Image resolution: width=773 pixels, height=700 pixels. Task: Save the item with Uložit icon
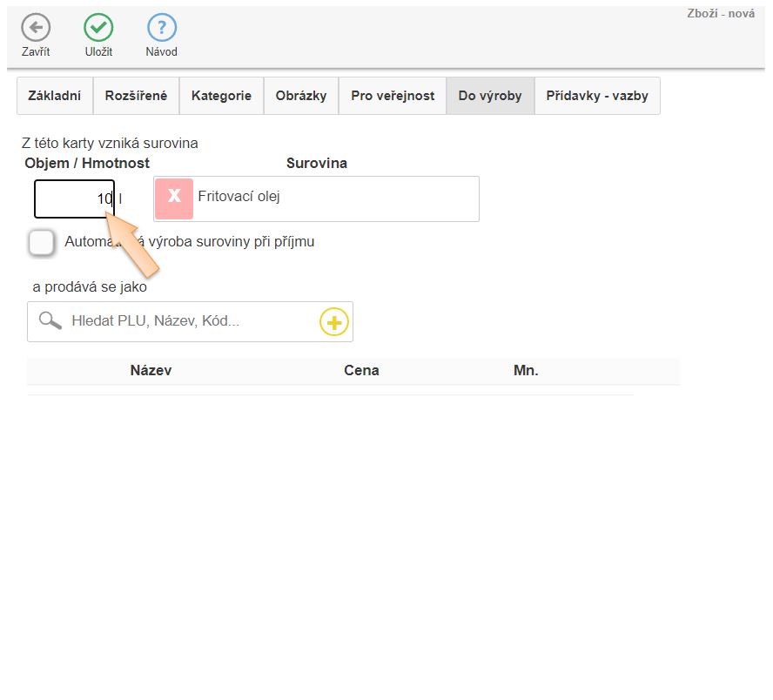point(98,28)
